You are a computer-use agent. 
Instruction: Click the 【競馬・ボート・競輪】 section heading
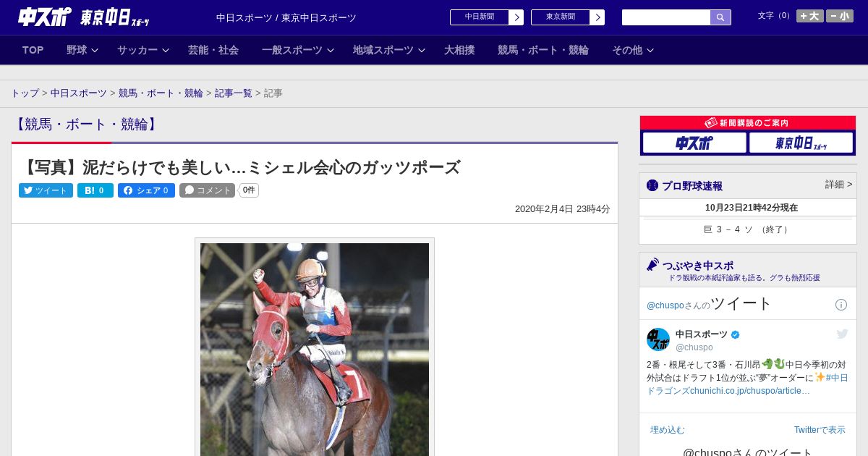[85, 124]
